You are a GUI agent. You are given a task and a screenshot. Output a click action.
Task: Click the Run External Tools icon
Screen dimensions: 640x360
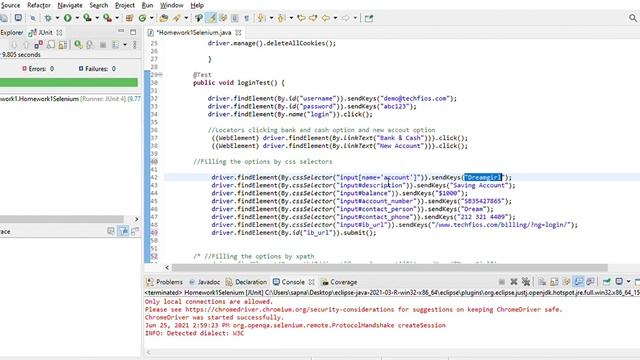[x=107, y=18]
